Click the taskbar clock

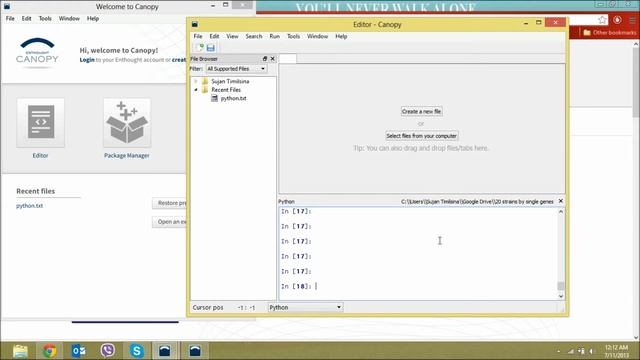coord(616,351)
